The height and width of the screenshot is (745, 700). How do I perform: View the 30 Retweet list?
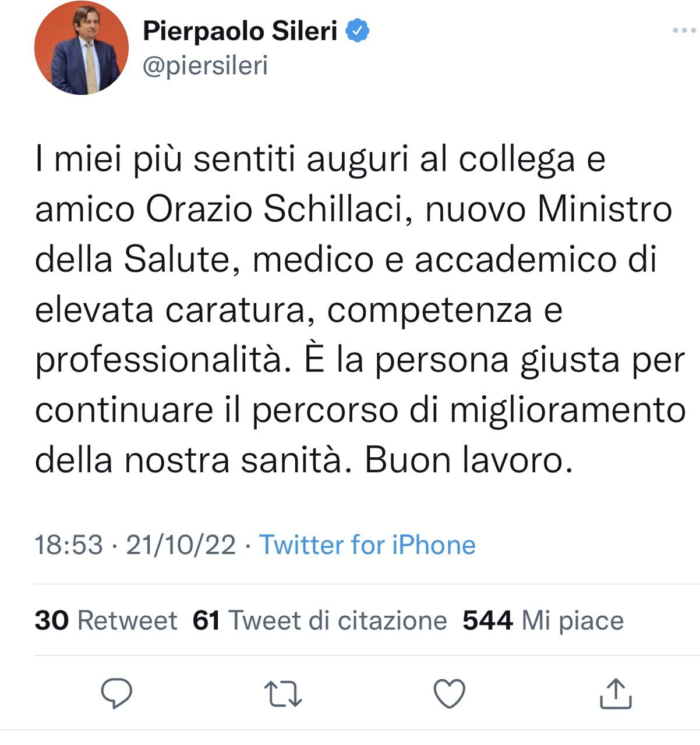pos(106,620)
